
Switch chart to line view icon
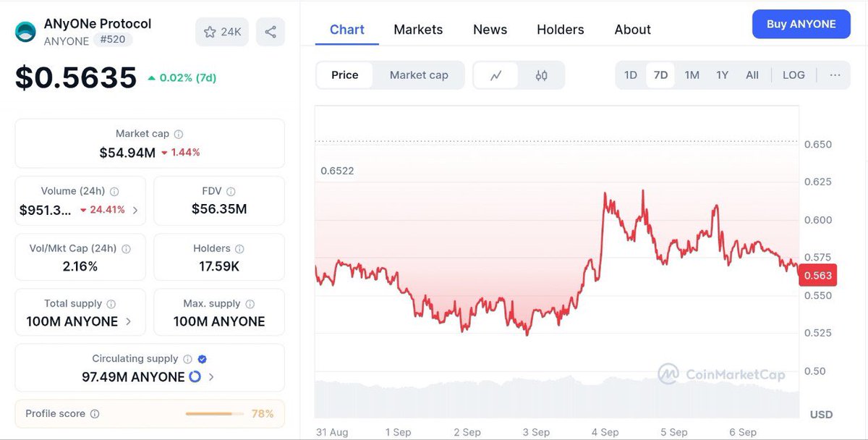(496, 75)
